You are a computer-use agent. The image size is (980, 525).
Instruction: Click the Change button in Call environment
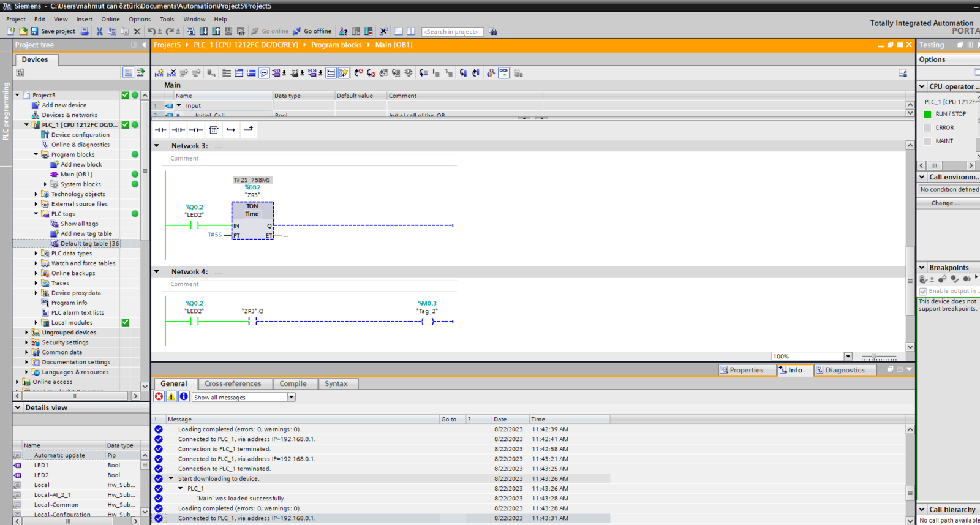coord(946,203)
